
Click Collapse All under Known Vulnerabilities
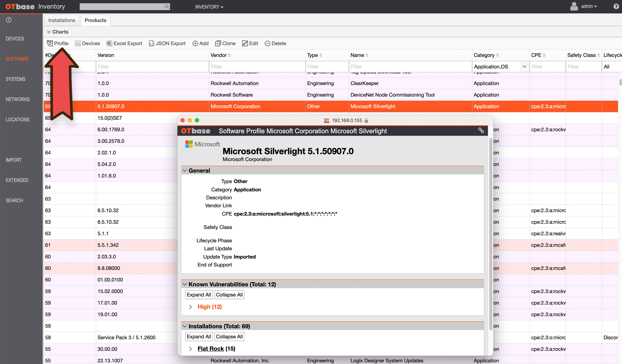tap(229, 295)
